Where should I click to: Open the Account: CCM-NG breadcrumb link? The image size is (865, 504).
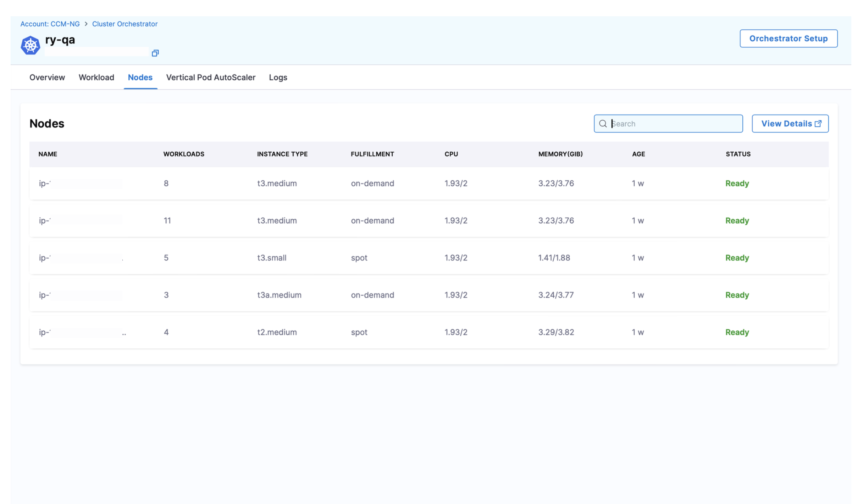(x=50, y=24)
